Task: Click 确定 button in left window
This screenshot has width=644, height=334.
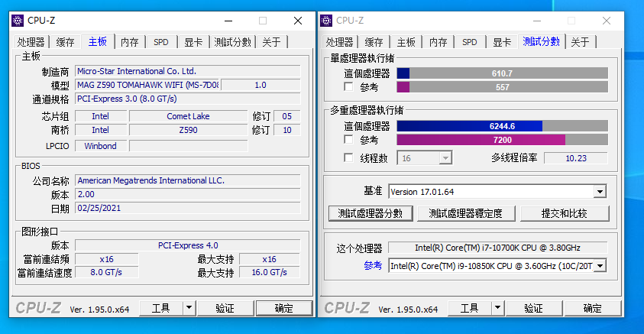Action: (x=284, y=308)
